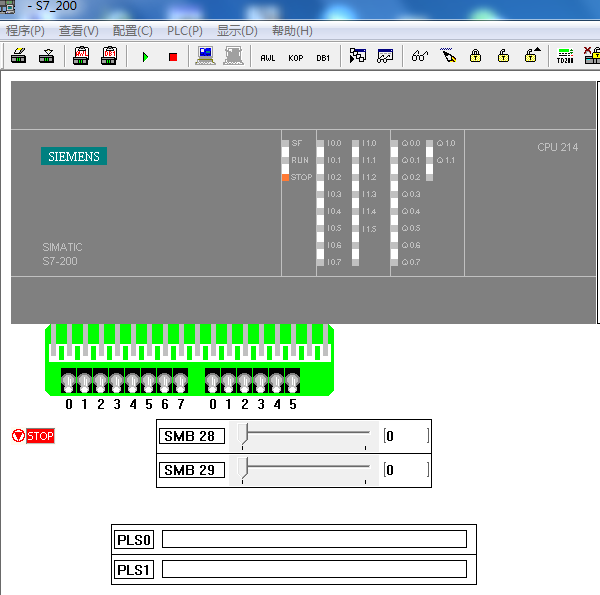Screen dimensions: 600x595
Task: Toggle input switch 5 of the first group
Action: coord(148,381)
